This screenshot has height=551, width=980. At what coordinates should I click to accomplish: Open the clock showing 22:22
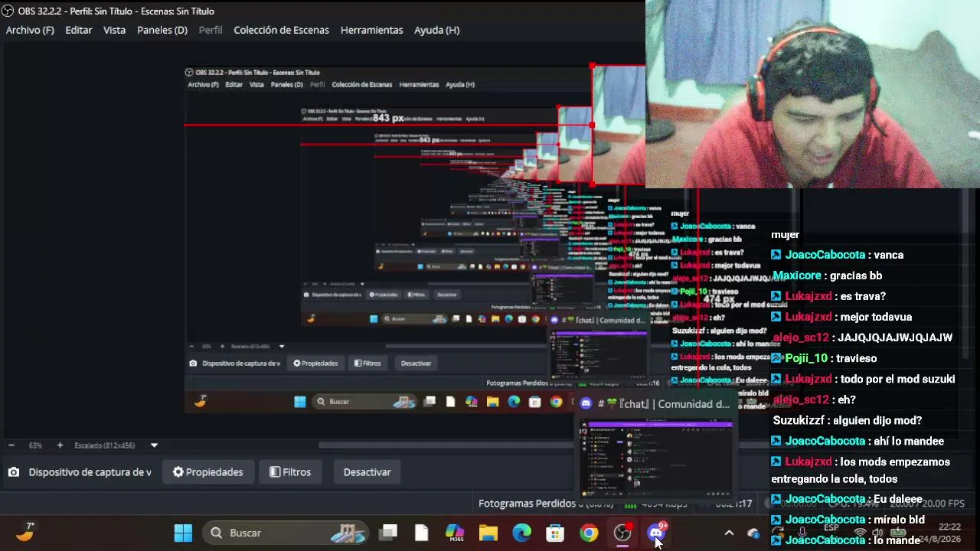(949, 527)
